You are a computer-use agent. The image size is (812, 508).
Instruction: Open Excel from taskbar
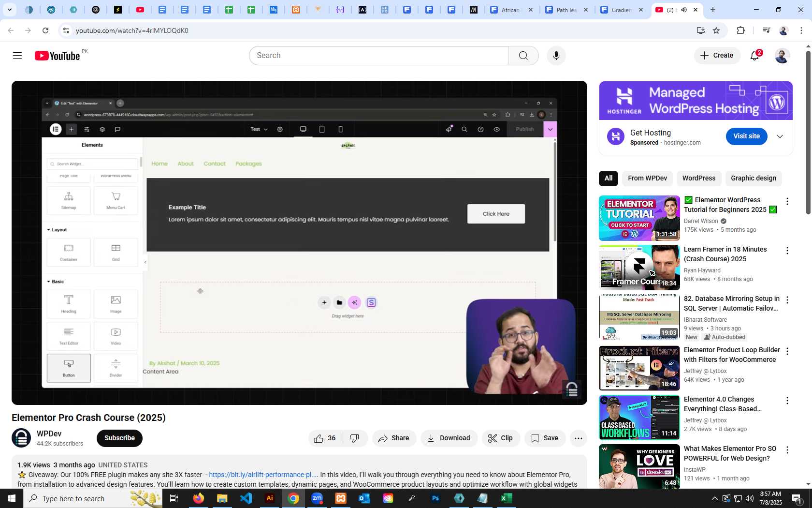click(x=507, y=498)
